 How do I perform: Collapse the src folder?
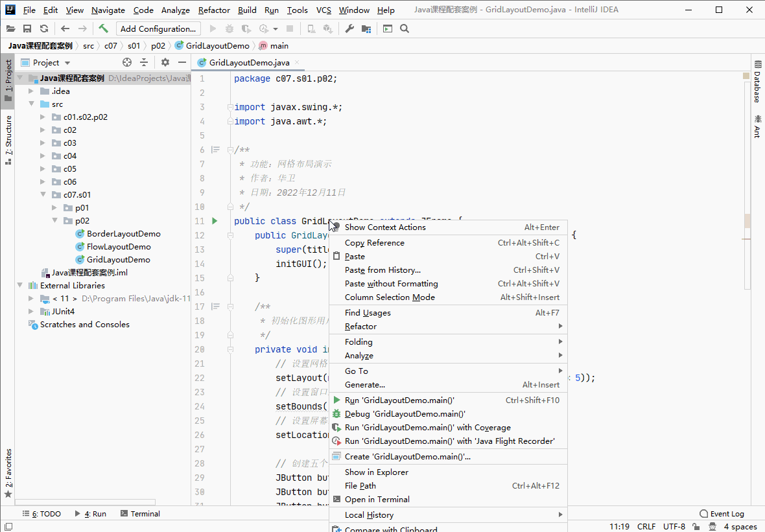[31, 104]
